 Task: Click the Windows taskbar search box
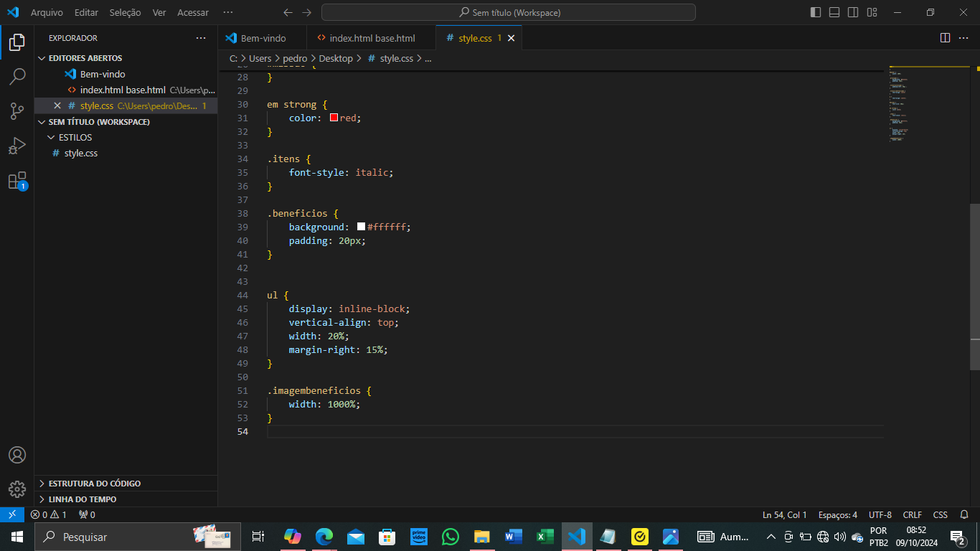coord(138,537)
